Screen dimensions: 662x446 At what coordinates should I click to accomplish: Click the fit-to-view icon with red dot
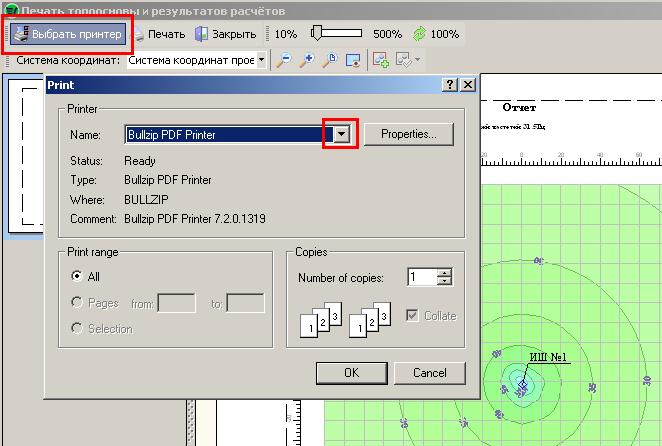point(352,61)
